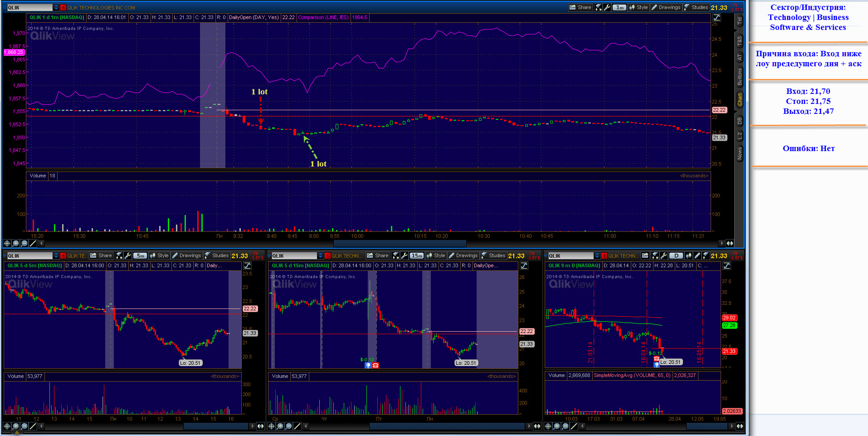Click the quick study flask icon in top chart
868x436 pixels.
click(599, 7)
